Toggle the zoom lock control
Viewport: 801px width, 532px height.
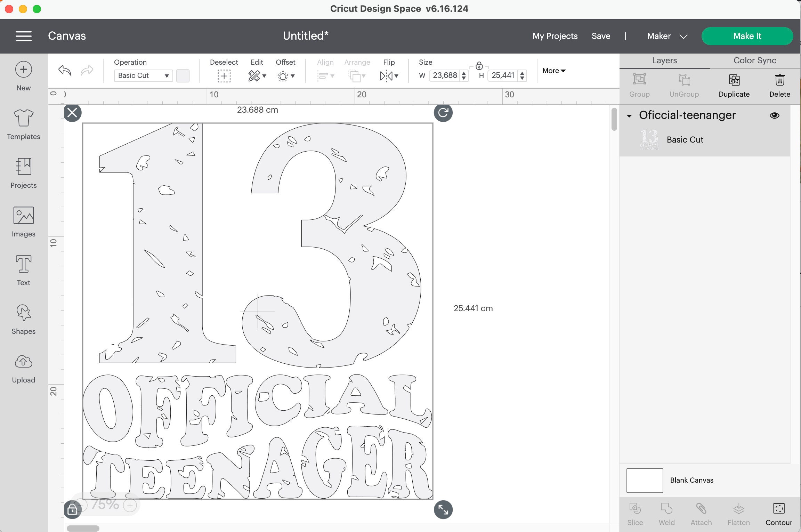tap(72, 509)
